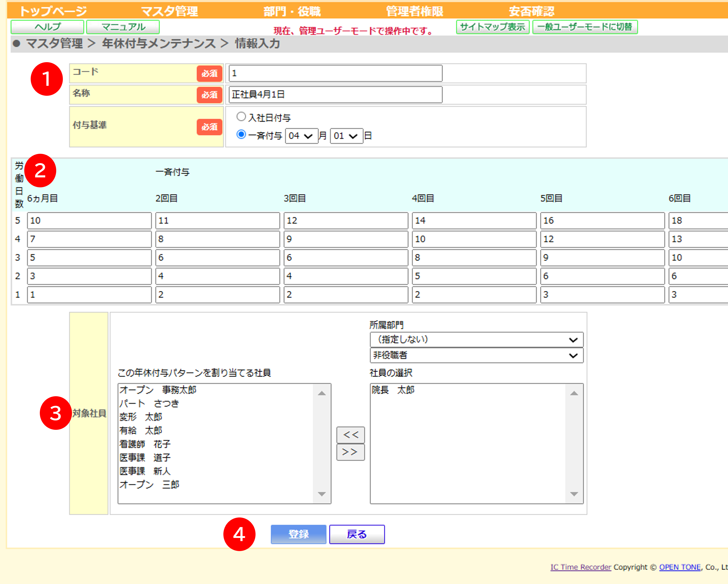Click the down arrow of 社員の選択 scrollbar
Viewport: 728px width, 584px height.
point(574,494)
